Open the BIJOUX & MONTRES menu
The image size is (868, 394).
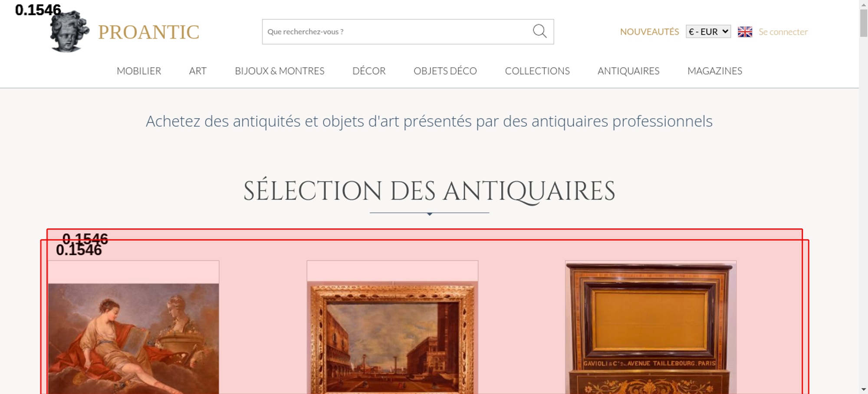click(279, 71)
